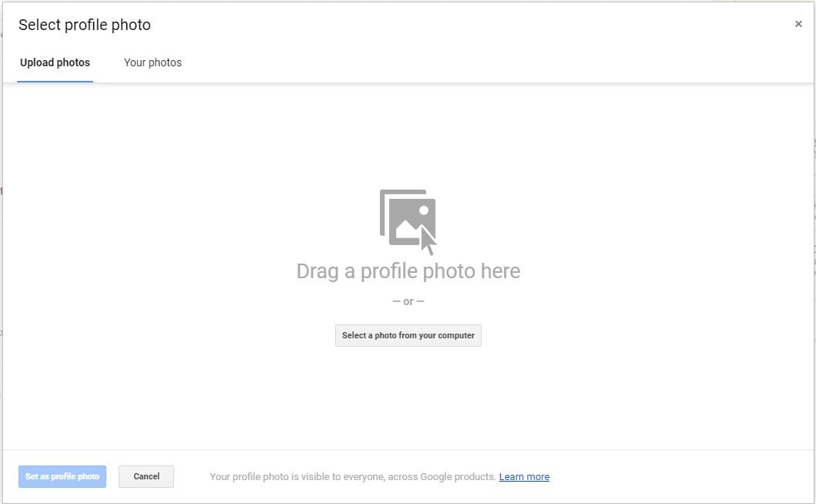Cancel the profile photo change
The height and width of the screenshot is (504, 816).
pos(146,476)
